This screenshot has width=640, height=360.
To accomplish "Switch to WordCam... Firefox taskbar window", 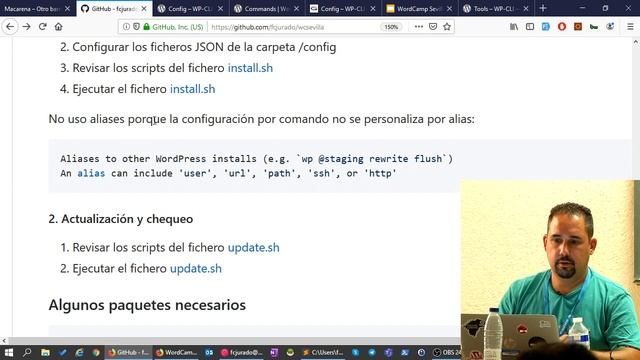I will 176,352.
